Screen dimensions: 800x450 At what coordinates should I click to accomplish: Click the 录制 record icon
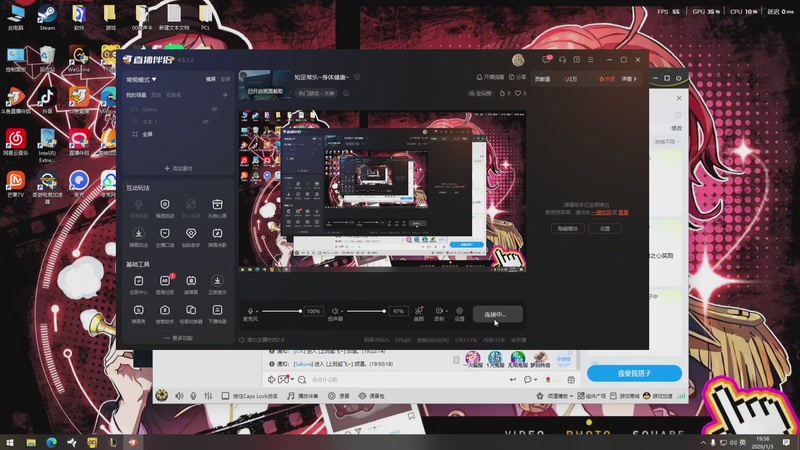(x=438, y=313)
